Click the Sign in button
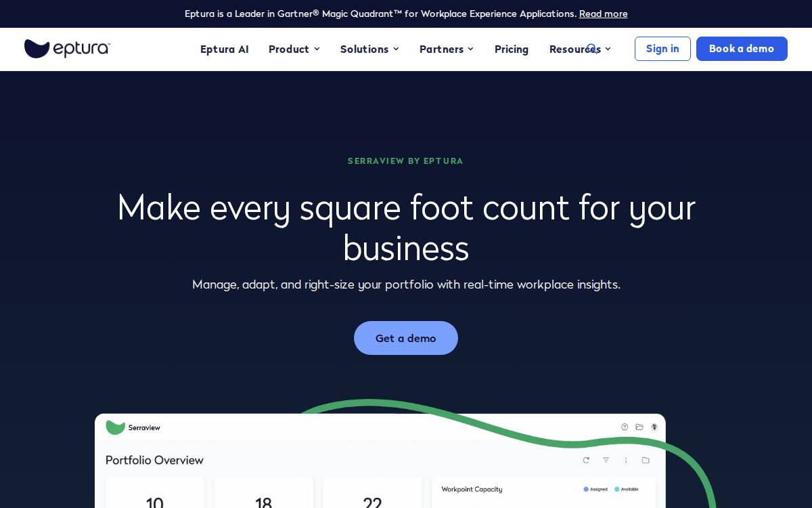Image resolution: width=812 pixels, height=508 pixels. point(662,49)
